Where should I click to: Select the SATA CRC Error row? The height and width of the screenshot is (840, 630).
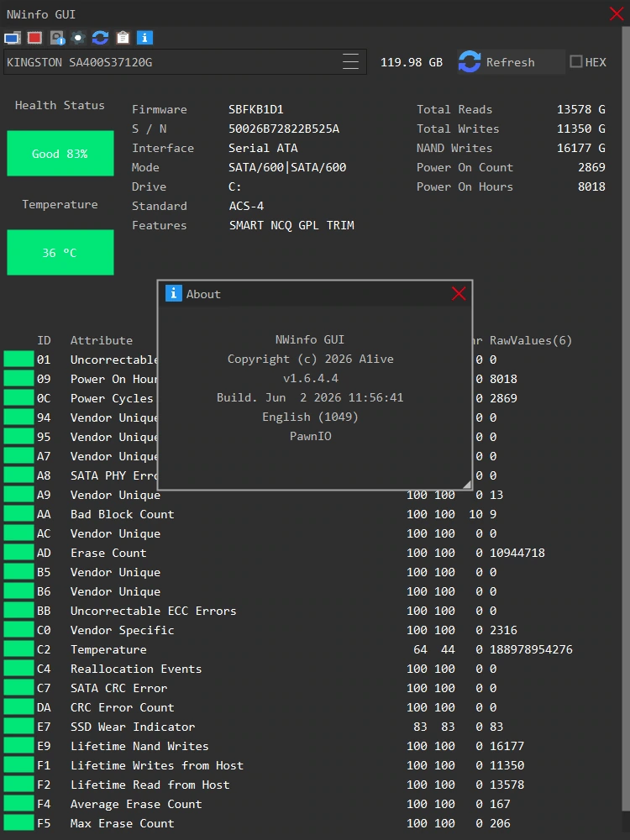[x=311, y=688]
